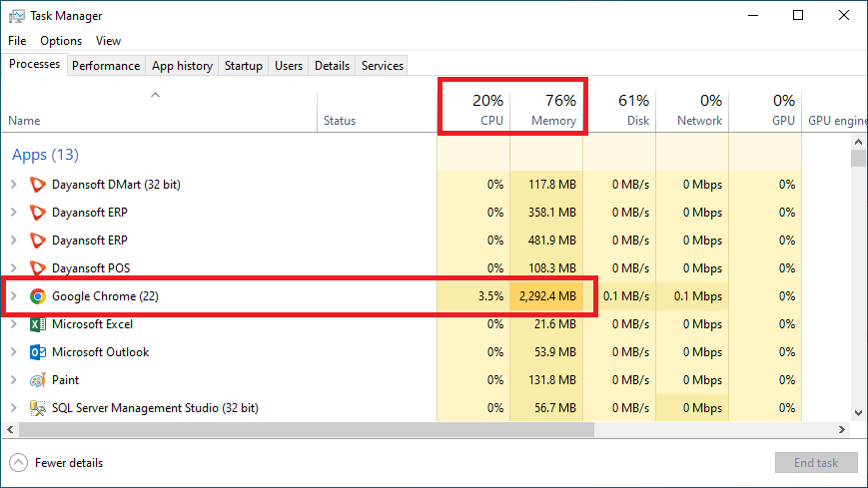
Task: Expand the Microsoft Outlook process group
Action: [14, 352]
